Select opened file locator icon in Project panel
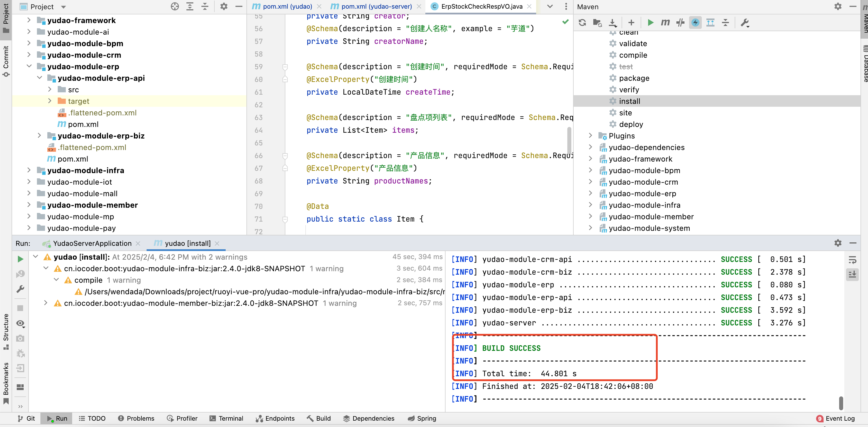The image size is (868, 427). (175, 6)
